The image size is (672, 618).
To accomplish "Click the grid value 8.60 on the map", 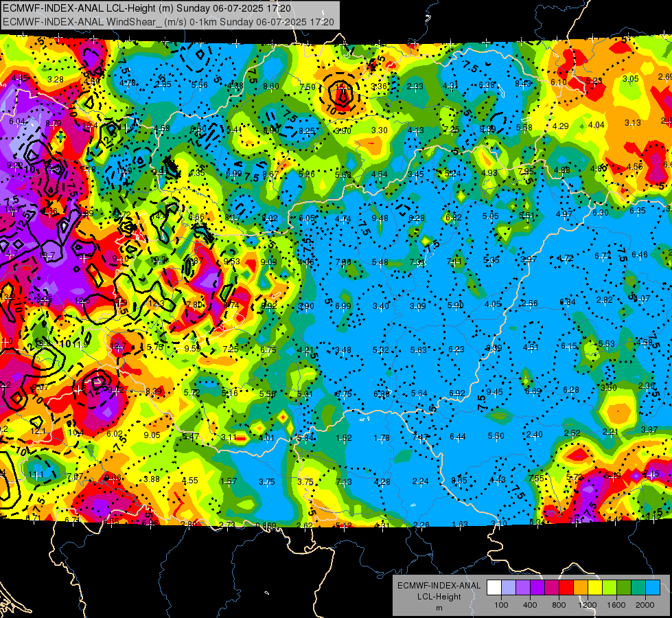I will [x=271, y=87].
